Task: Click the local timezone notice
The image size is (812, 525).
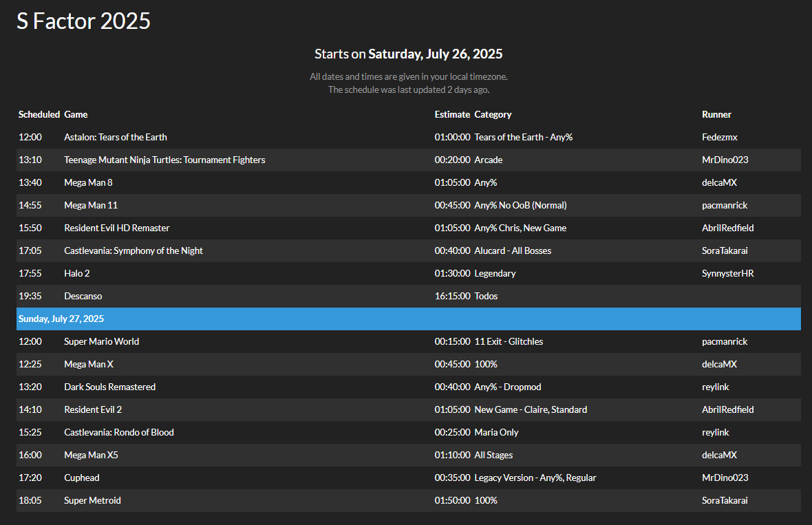Action: click(409, 76)
